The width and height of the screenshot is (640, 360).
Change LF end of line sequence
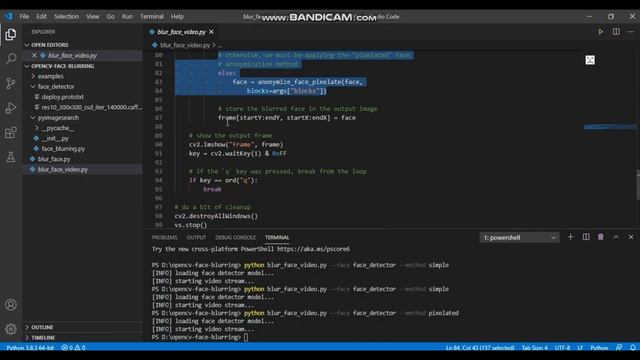pyautogui.click(x=580, y=348)
